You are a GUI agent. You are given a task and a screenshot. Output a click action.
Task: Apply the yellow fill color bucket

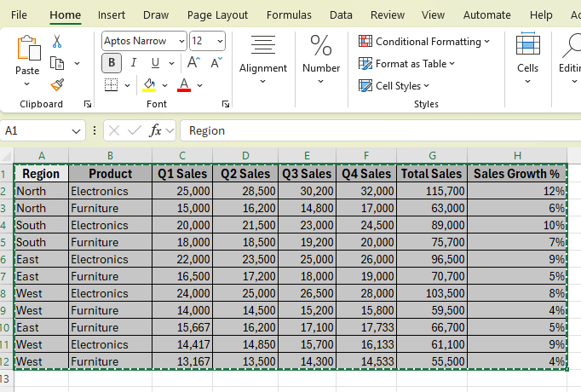click(x=150, y=84)
